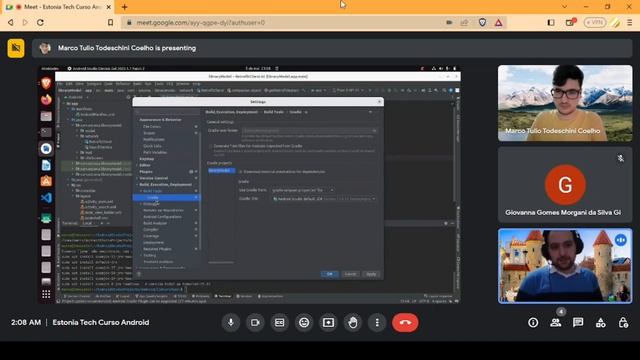640x360 pixels.
Task: Open host controls lock icon
Action: [623, 322]
